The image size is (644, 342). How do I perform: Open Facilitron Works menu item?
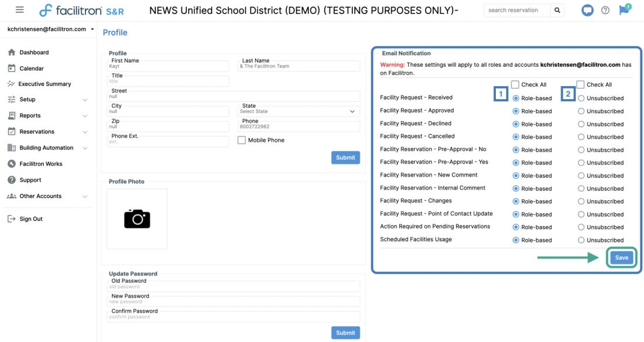(41, 163)
